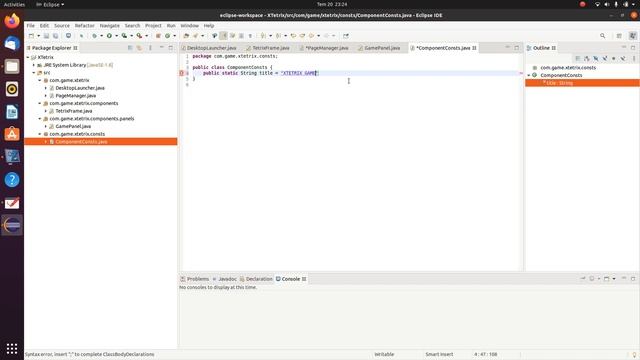Select PageManager.java in Package Explorer
Viewport: 640px width, 360px height.
(x=76, y=96)
